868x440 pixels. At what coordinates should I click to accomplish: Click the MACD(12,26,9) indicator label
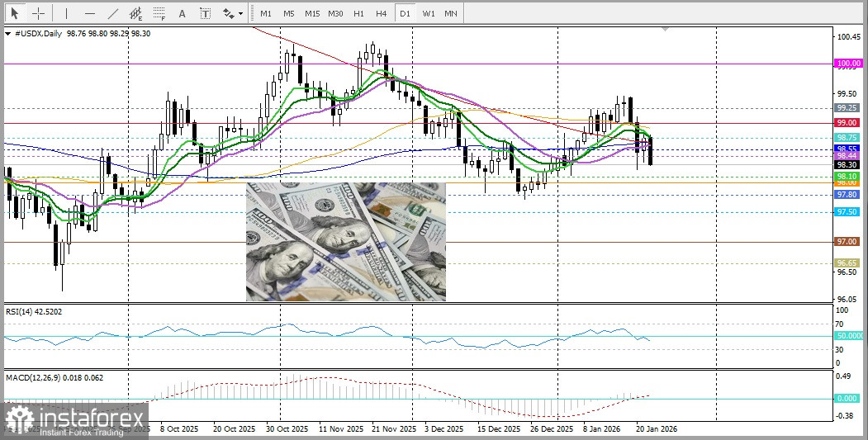[x=55, y=378]
